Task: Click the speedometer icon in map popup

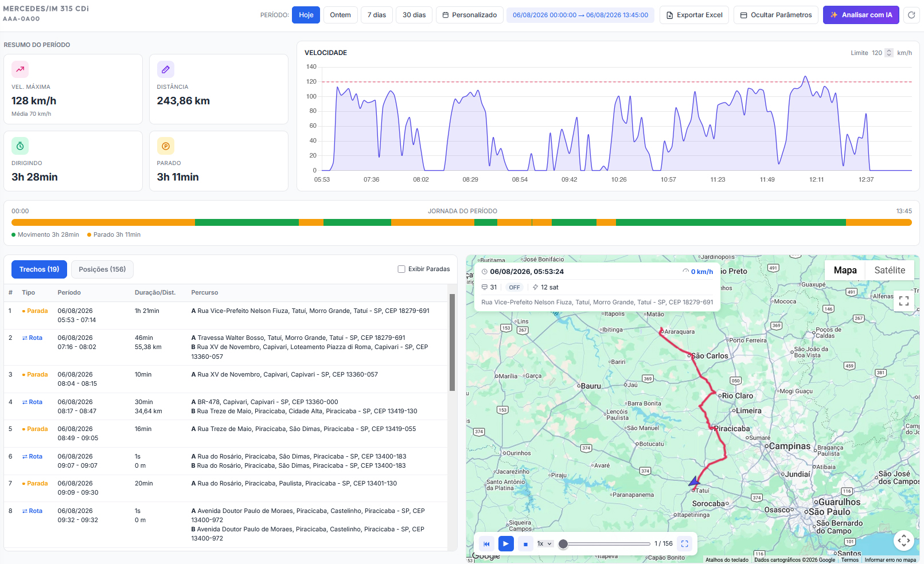Action: coord(685,271)
